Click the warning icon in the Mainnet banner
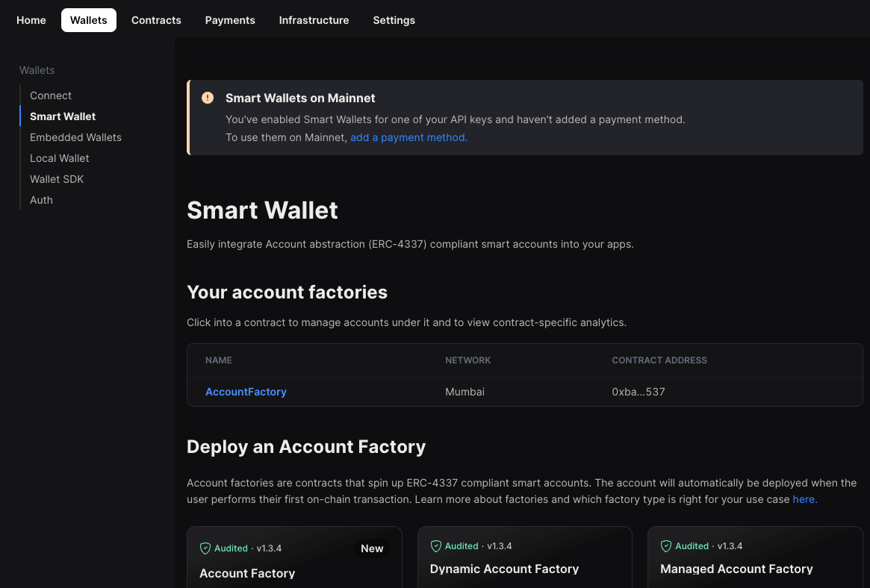Image resolution: width=870 pixels, height=588 pixels. click(208, 98)
